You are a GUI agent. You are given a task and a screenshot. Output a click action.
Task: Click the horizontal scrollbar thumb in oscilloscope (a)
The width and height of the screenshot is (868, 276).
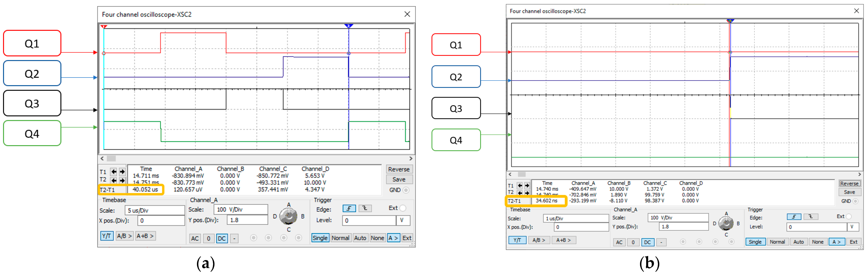pos(111,158)
